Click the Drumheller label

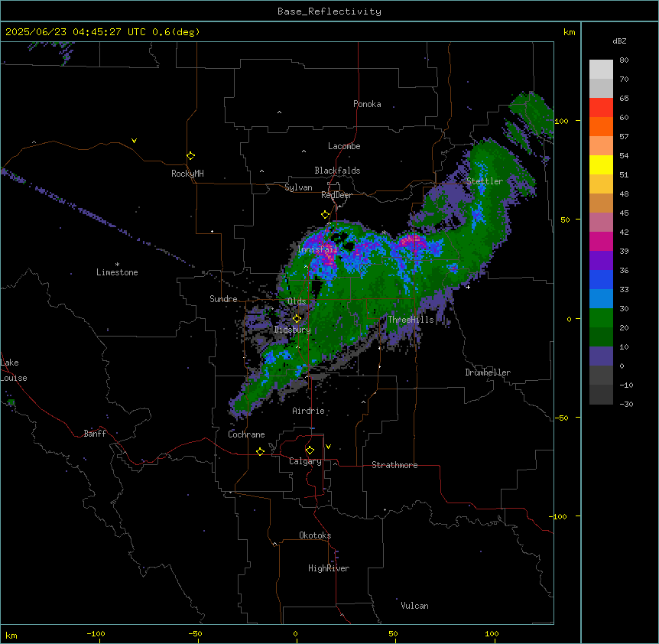pyautogui.click(x=488, y=372)
